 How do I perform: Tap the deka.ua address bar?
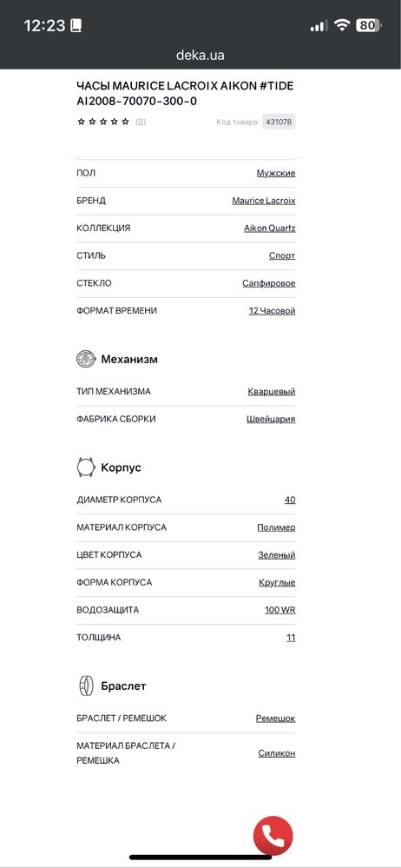200,56
